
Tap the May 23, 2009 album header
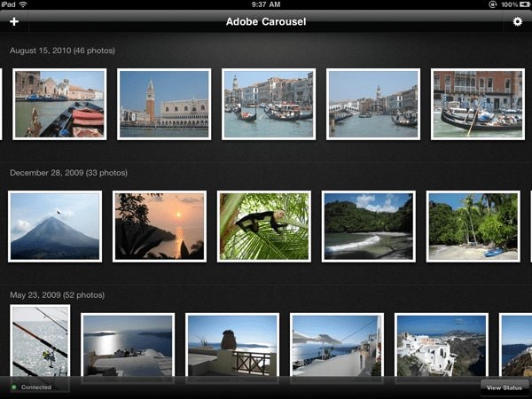(59, 293)
